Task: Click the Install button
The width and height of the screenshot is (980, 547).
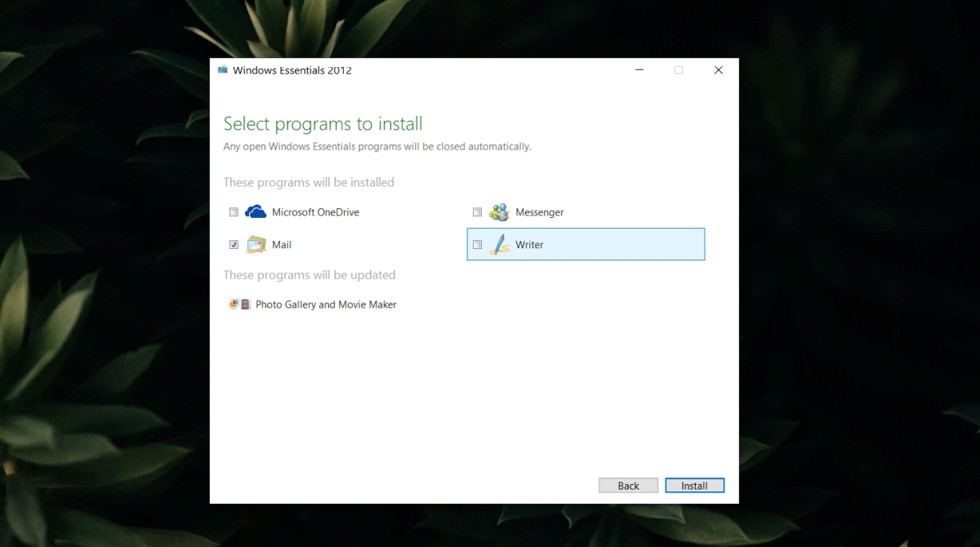Action: click(x=694, y=485)
